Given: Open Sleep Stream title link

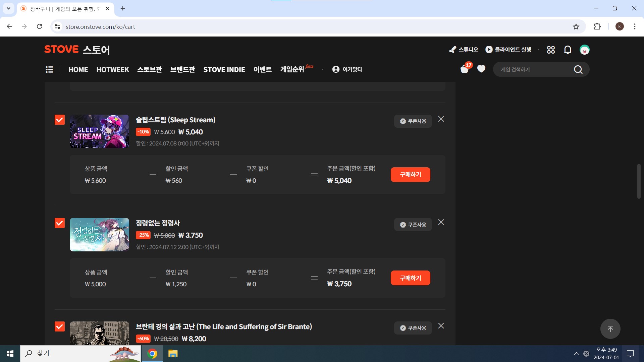Looking at the screenshot, I should pos(175,120).
